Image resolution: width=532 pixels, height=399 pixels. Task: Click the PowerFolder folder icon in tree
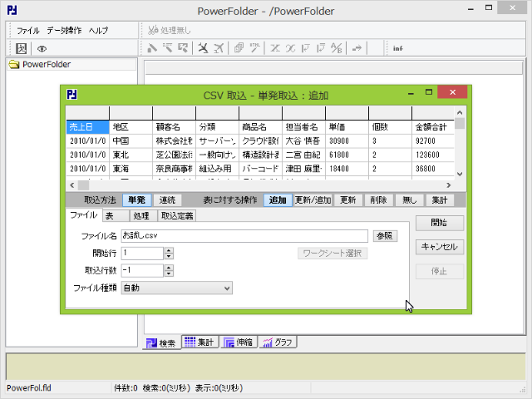click(x=14, y=65)
